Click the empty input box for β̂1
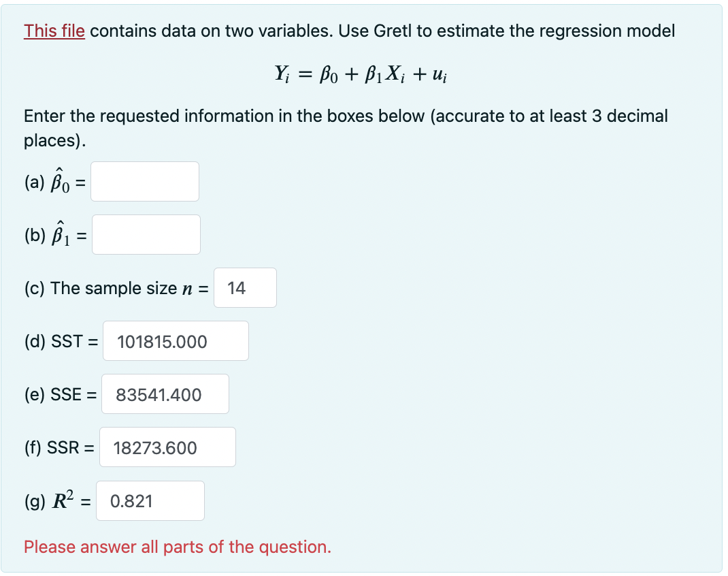This screenshot has width=728, height=576. pos(146,234)
